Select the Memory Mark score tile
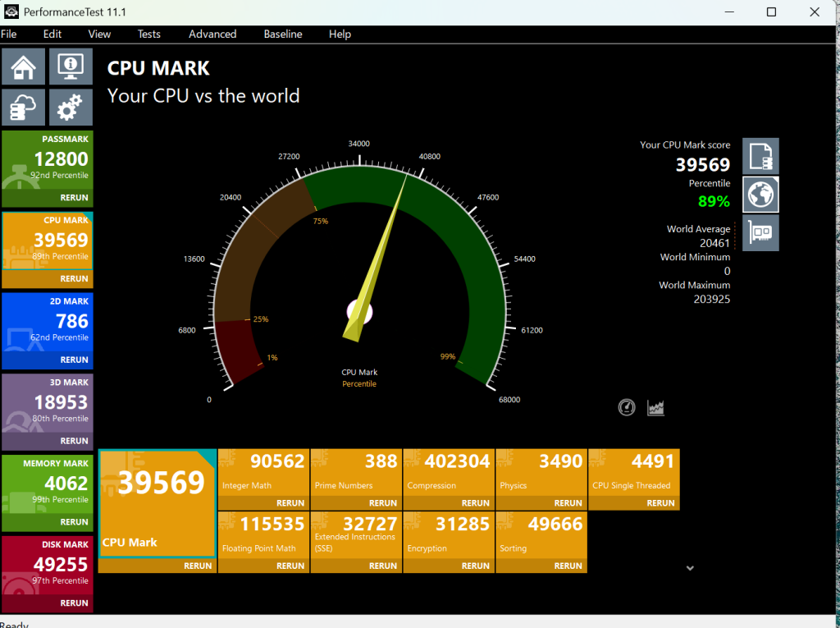Screen dimensions: 840x628 [48, 485]
